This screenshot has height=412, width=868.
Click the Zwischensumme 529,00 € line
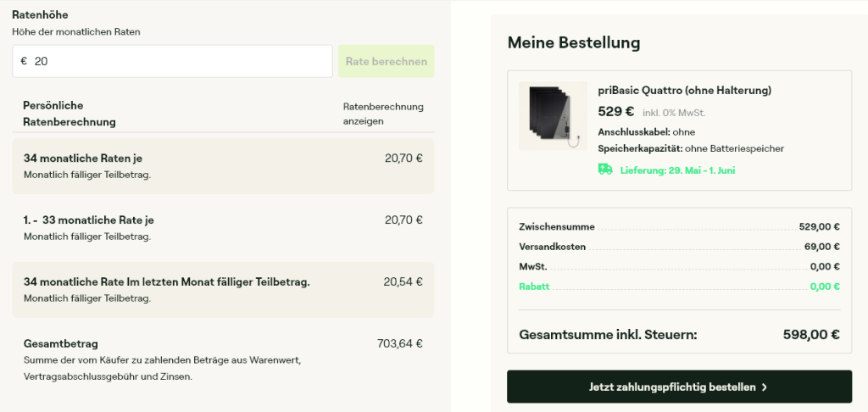pos(679,226)
